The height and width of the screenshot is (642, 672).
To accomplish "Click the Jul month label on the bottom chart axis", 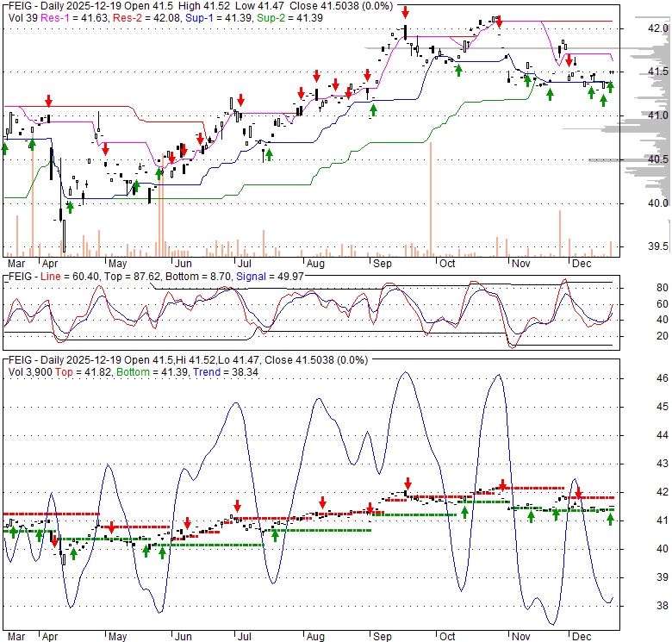I will (245, 638).
